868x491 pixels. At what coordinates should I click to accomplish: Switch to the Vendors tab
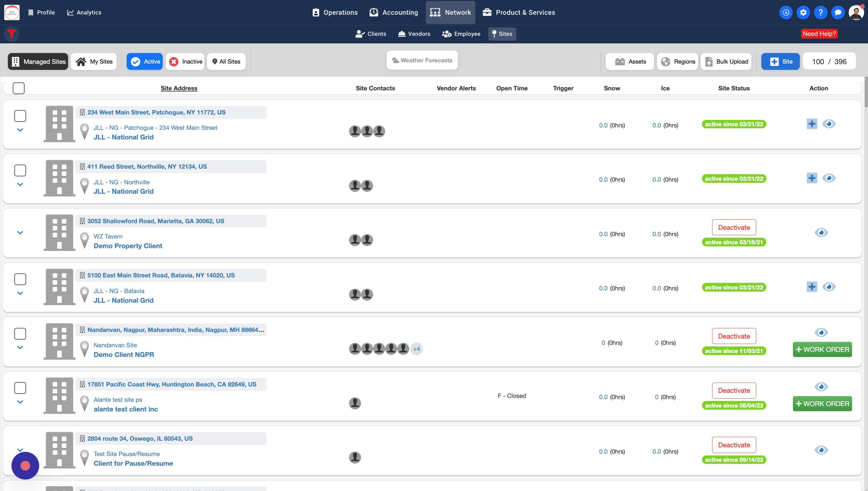[414, 34]
